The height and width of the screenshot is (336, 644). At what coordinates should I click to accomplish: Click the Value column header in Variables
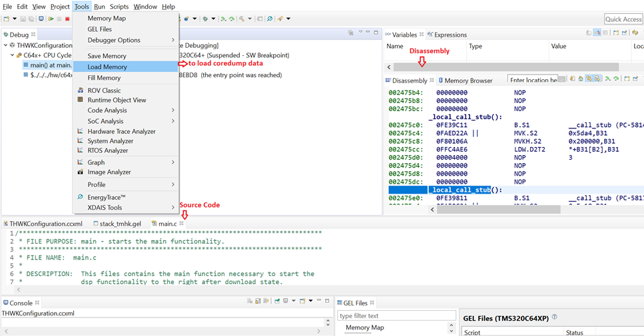click(559, 46)
